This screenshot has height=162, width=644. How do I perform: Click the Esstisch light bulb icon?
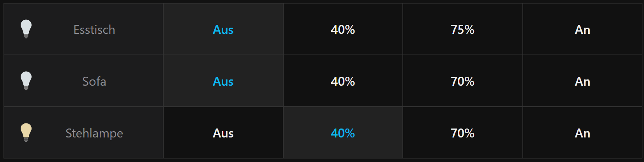pyautogui.click(x=26, y=29)
